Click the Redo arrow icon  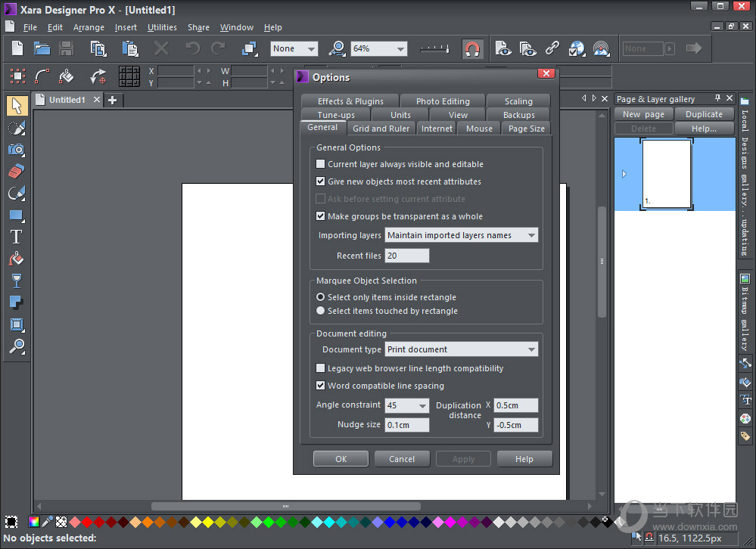pos(219,48)
